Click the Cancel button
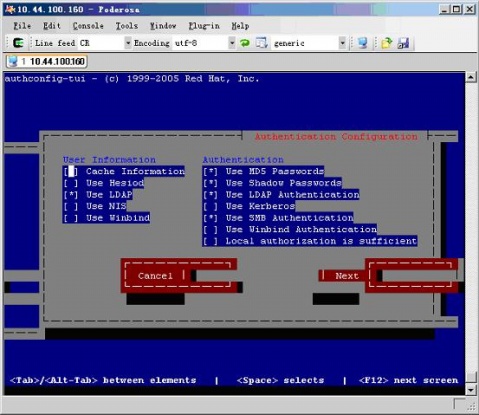 155,276
